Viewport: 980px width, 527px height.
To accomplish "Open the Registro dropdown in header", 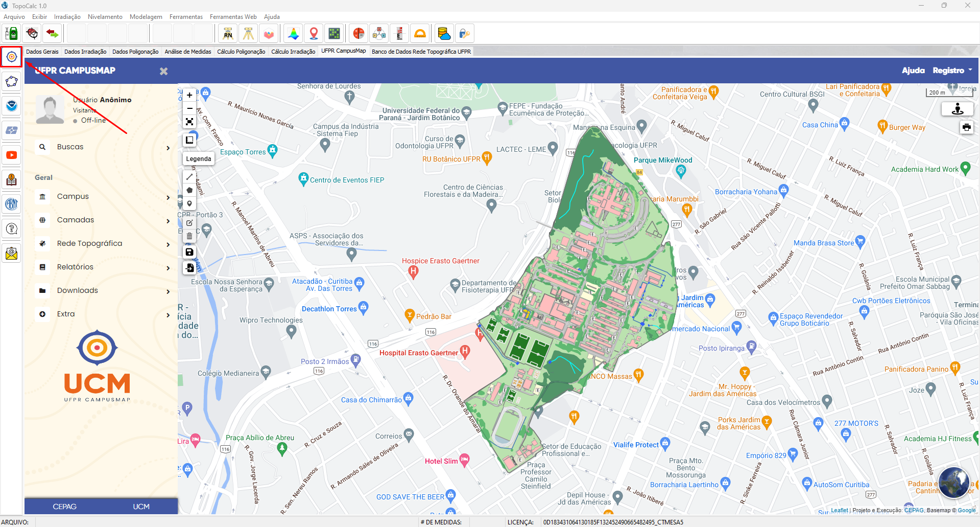I will (952, 71).
